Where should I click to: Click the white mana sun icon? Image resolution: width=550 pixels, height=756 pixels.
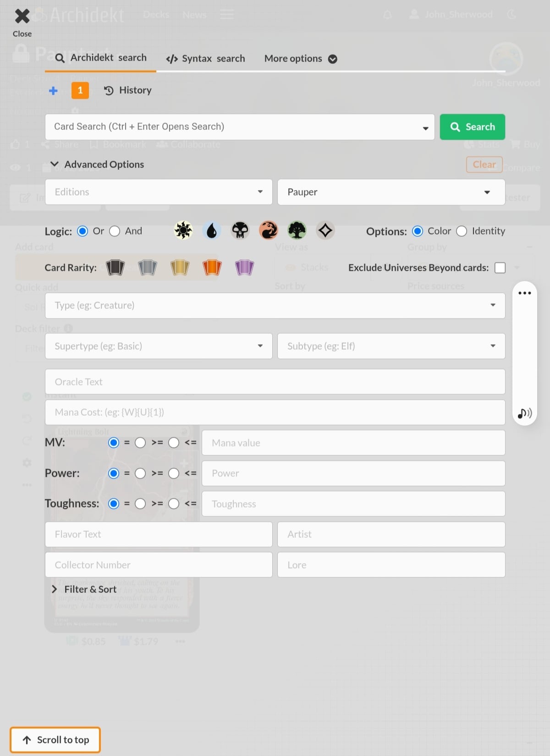183,230
